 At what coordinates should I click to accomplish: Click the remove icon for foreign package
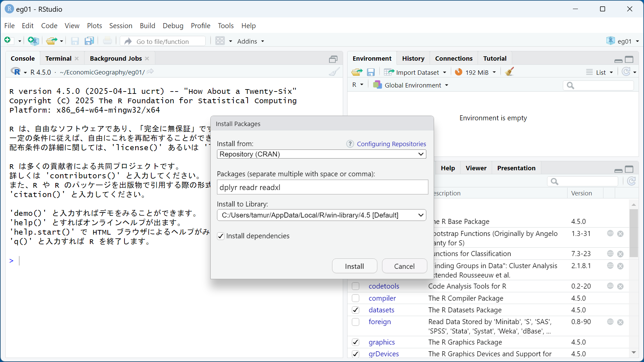[x=621, y=322]
